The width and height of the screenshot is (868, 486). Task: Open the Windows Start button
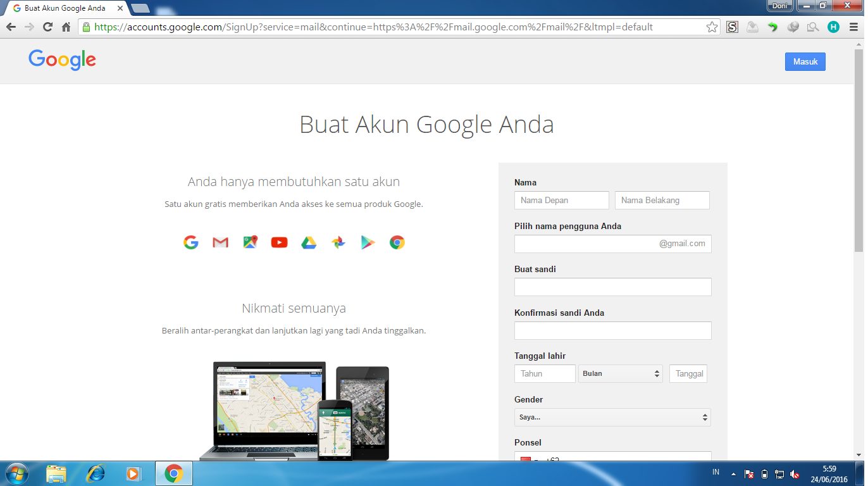click(x=16, y=473)
